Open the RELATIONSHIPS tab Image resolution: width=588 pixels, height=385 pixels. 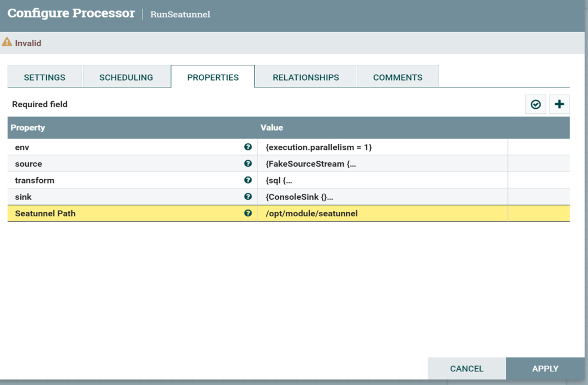[x=305, y=77]
